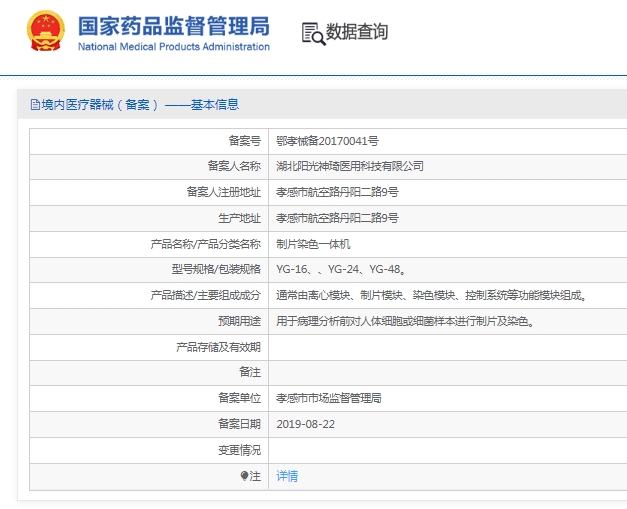The height and width of the screenshot is (509, 627).
Task: Click the 备案人名称 label
Action: pyautogui.click(x=234, y=166)
